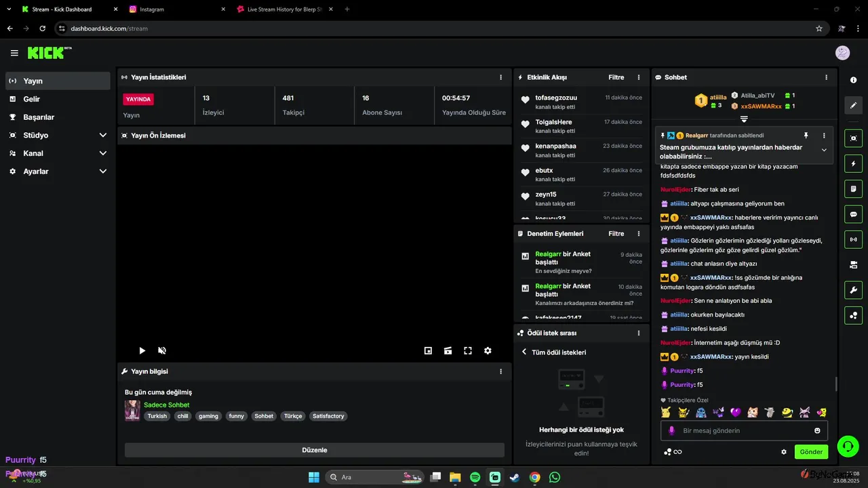Toggle the document widget in the right toolbar
The image size is (868, 488).
(x=853, y=188)
